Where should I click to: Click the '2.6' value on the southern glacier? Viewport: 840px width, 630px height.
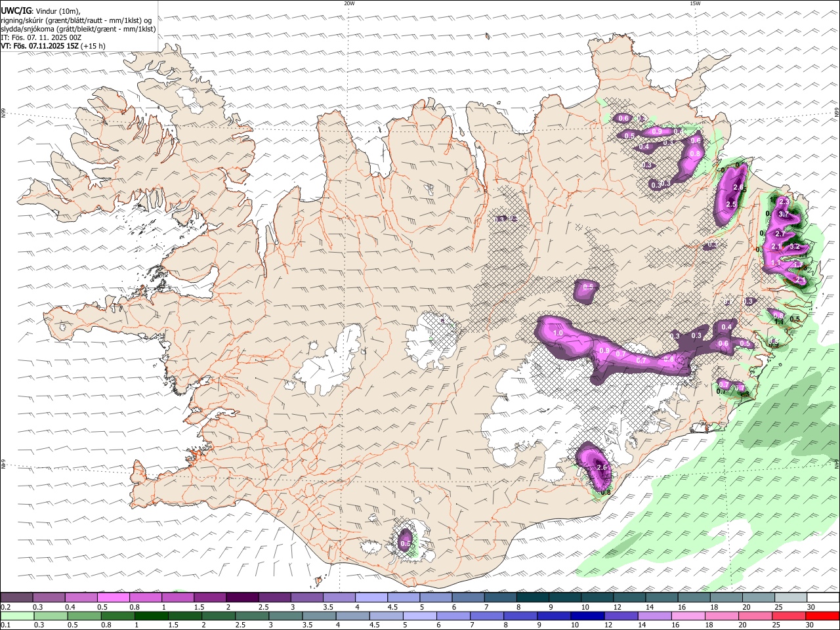coord(602,467)
